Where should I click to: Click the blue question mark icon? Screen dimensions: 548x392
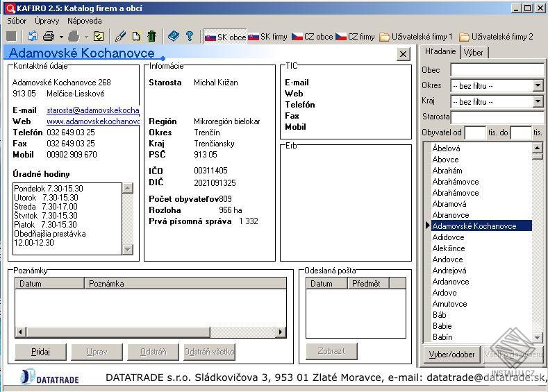[x=189, y=36]
